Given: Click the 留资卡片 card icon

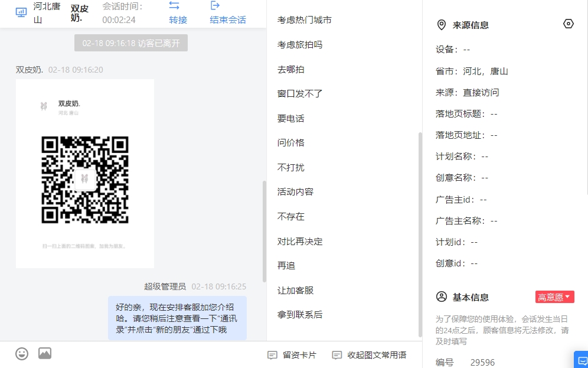Looking at the screenshot, I should [x=272, y=355].
